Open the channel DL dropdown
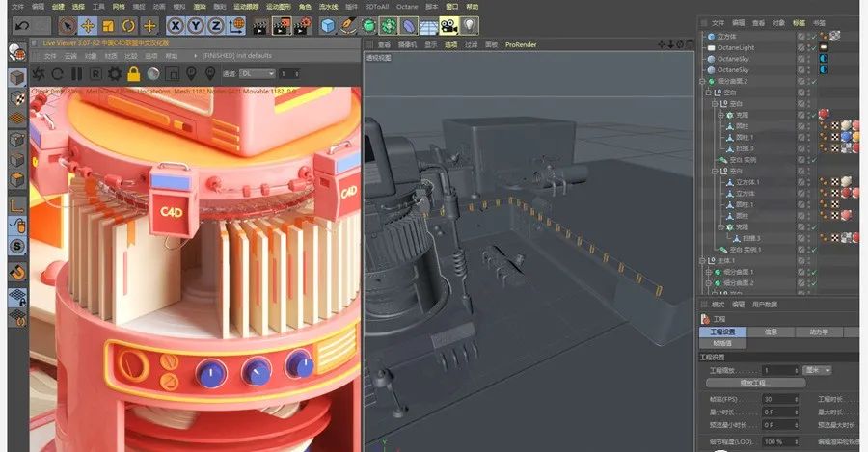 (257, 73)
